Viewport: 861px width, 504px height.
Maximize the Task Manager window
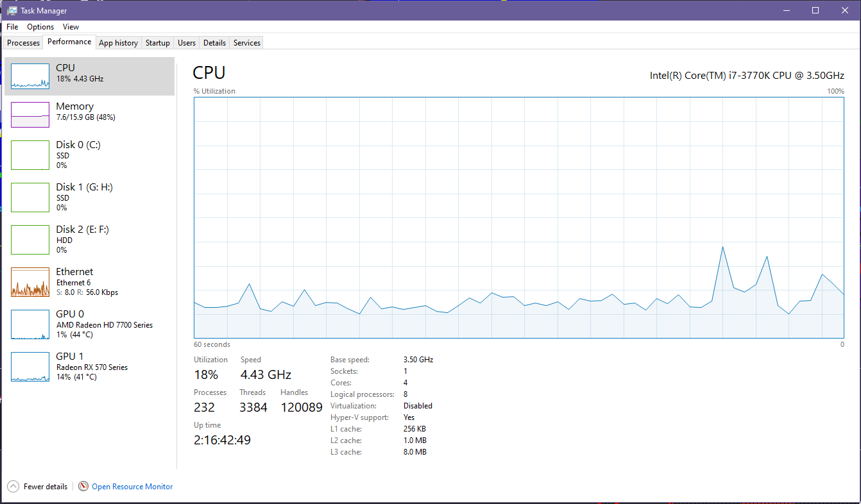(x=815, y=10)
